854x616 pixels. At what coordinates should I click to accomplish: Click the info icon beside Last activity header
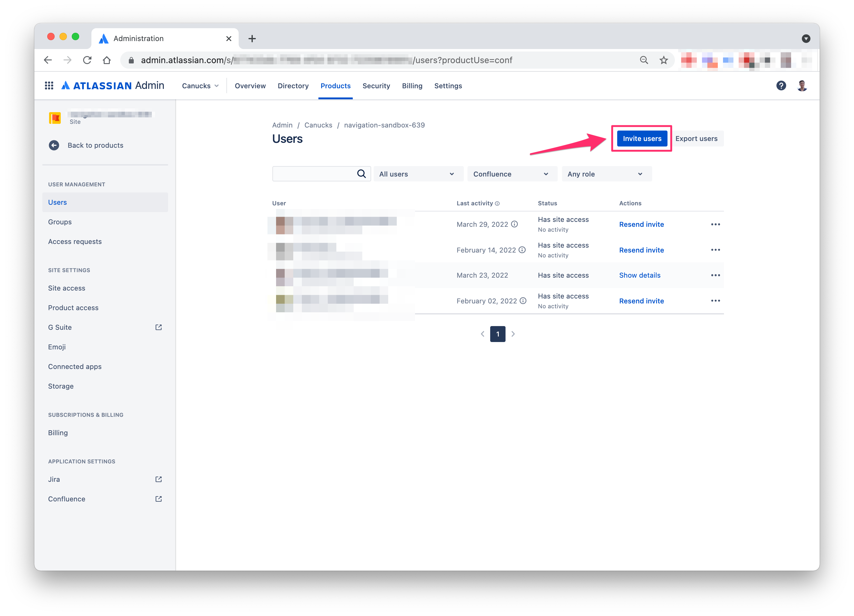click(x=498, y=203)
